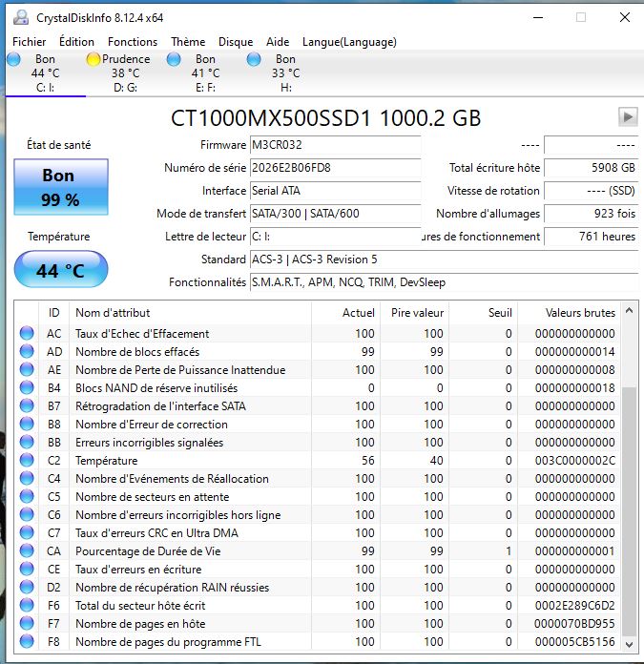
Task: Click the scroll up arrow of attribute list
Action: click(x=629, y=311)
